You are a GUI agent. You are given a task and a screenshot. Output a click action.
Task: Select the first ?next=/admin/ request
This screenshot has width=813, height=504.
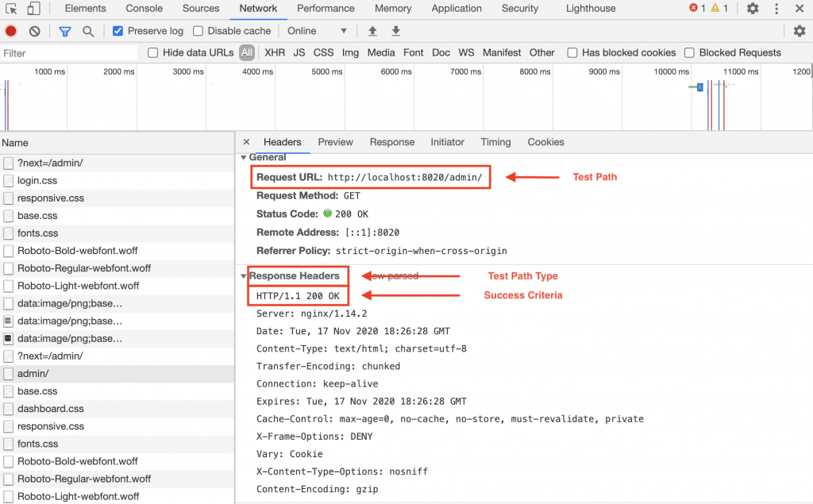pyautogui.click(x=118, y=163)
